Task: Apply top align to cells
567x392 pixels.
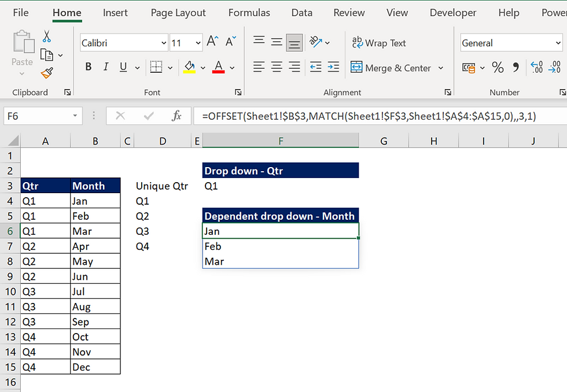Action: click(259, 40)
